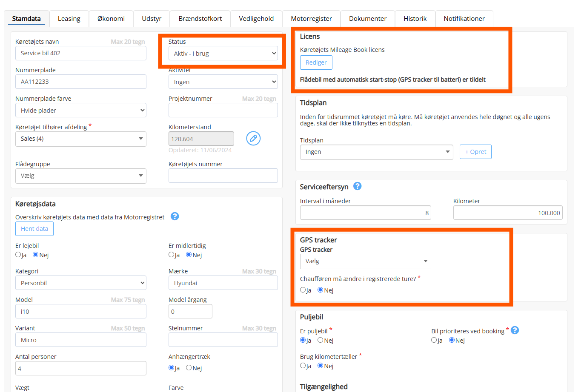Open help icon next to Serviceeftersyn
This screenshot has width=584, height=392.
(358, 186)
